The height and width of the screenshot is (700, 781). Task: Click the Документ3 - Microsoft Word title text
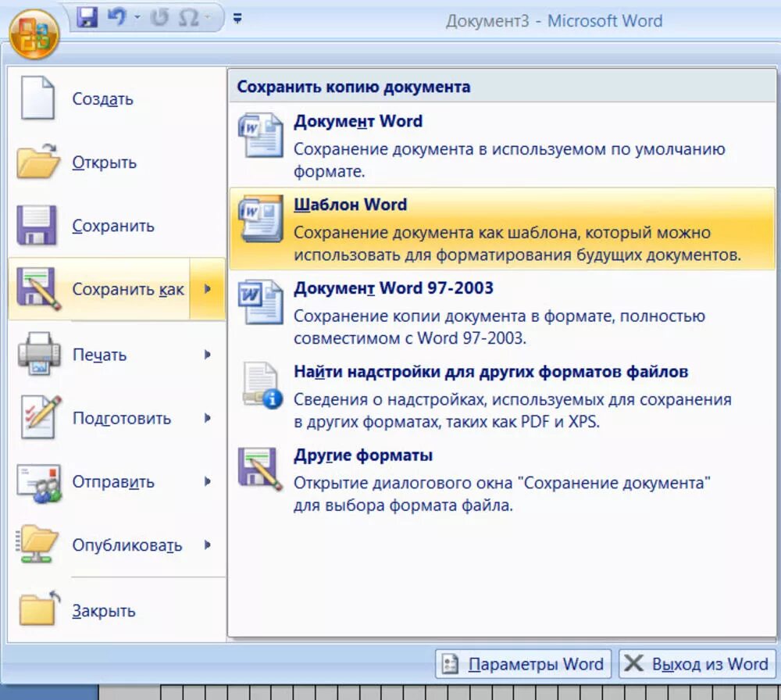coord(554,21)
